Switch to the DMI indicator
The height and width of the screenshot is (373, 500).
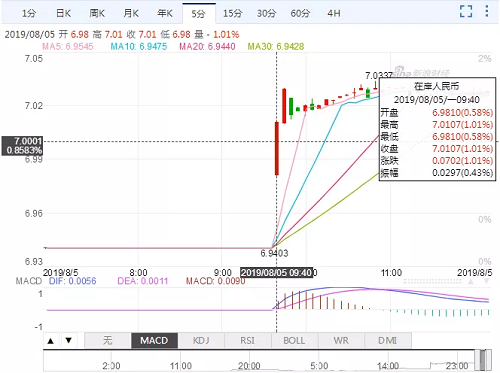[388, 341]
